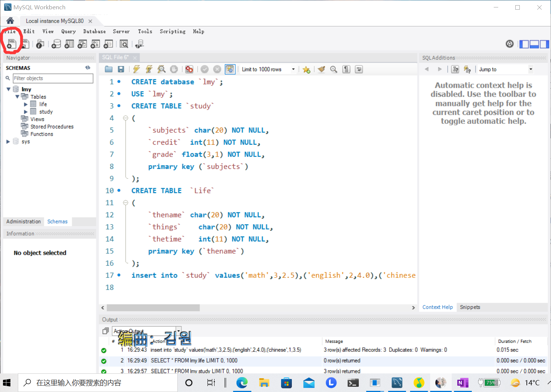The width and height of the screenshot is (551, 392).
Task: Toggle invisible characters display
Action: (346, 69)
